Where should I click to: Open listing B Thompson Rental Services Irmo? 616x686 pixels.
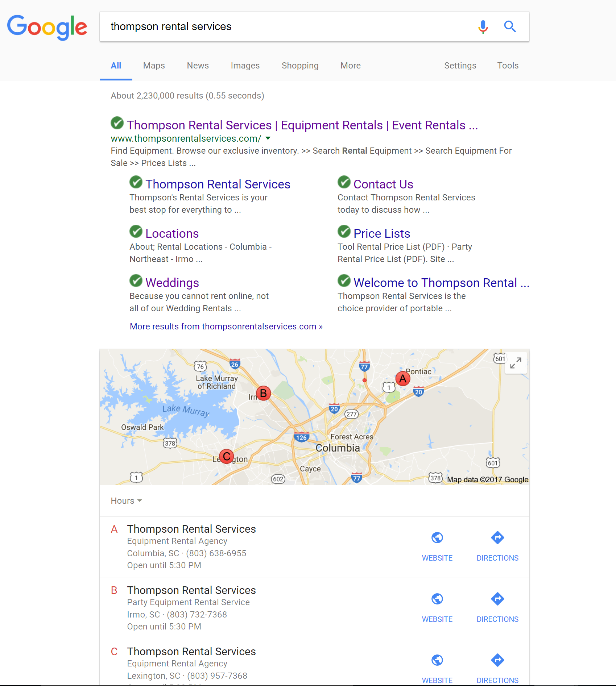click(191, 590)
